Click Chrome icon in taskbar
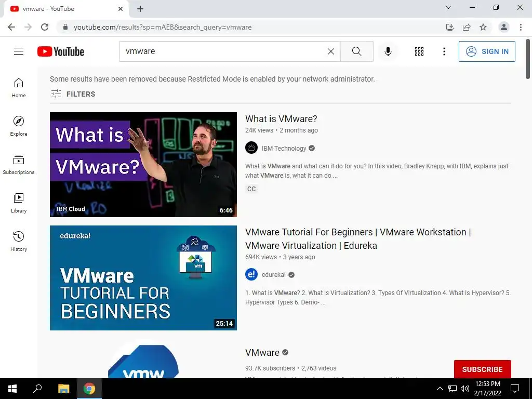The height and width of the screenshot is (399, 532). 89,389
